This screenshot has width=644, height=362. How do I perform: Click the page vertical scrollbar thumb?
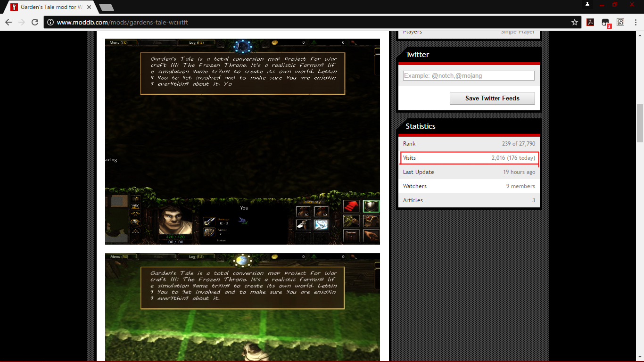640,123
